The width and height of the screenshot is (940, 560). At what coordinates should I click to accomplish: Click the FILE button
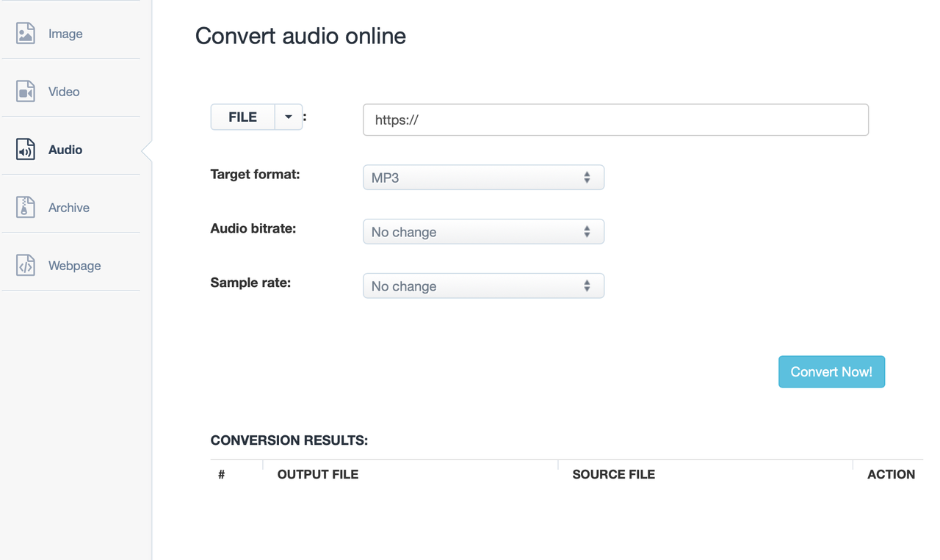tap(242, 117)
